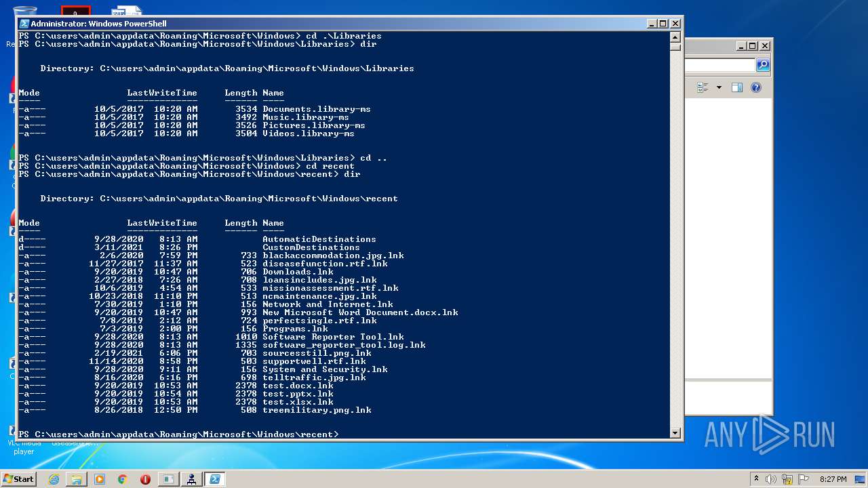Click sourcesstill.png.lnk entry

pyautogui.click(x=317, y=353)
